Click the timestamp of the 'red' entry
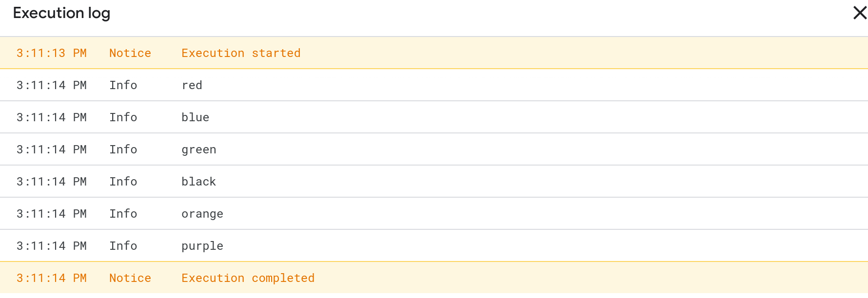The width and height of the screenshot is (868, 298). tap(51, 85)
